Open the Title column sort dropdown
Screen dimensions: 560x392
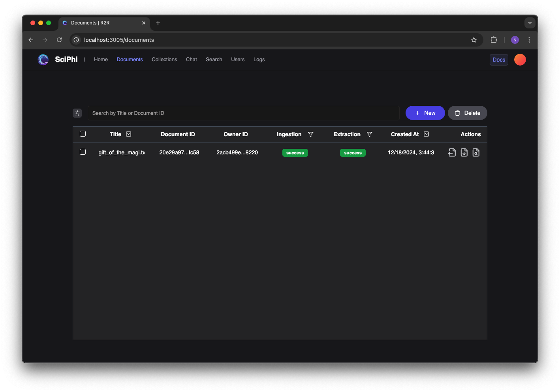(x=128, y=134)
